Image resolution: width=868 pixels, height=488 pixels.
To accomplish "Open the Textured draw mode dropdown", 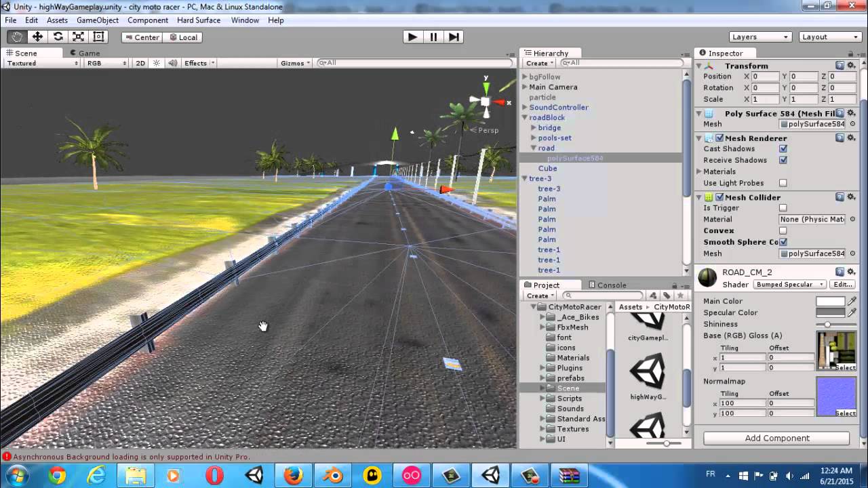I will 42,63.
